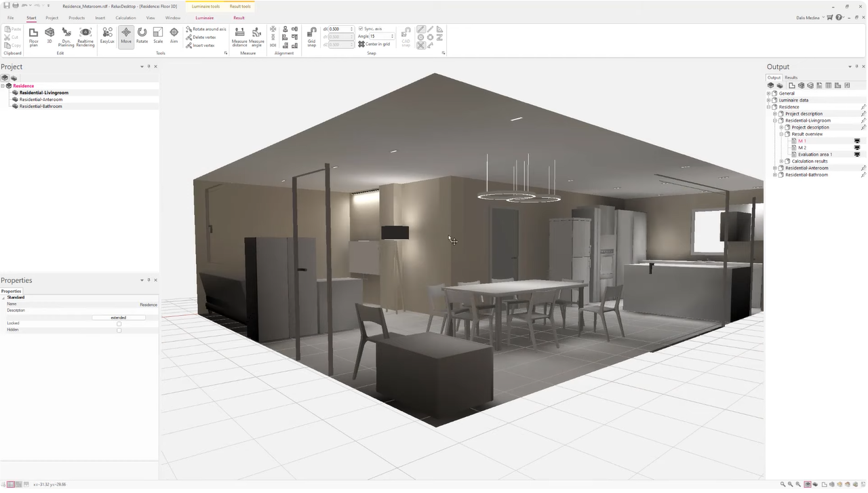The width and height of the screenshot is (868, 493).
Task: Click the Measure distance tool
Action: (x=239, y=36)
